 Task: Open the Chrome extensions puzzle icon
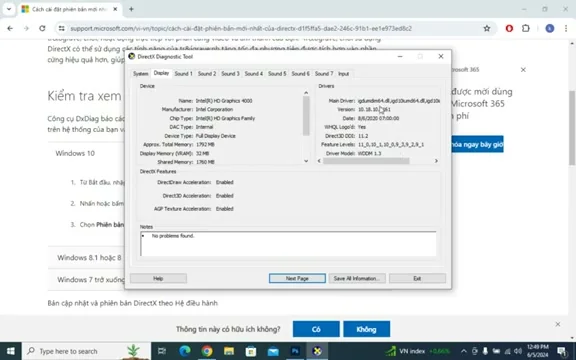526,28
